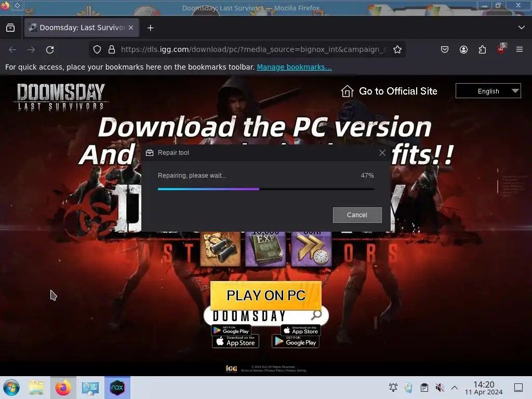Expand the English language dropdown
This screenshot has width=532, height=399.
tap(488, 91)
